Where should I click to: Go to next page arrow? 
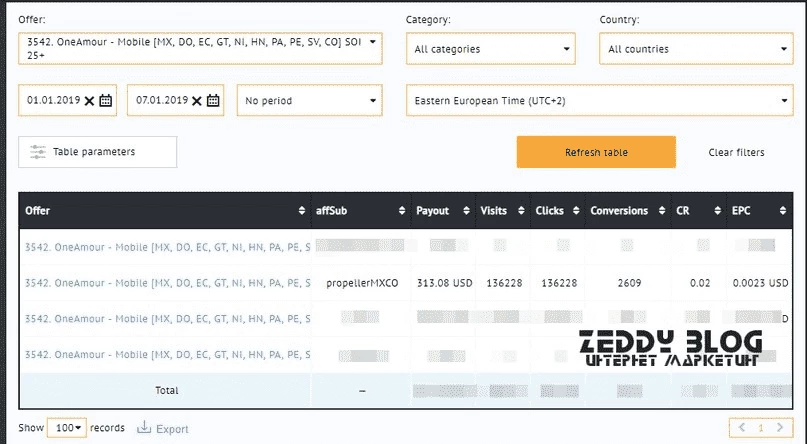[x=780, y=428]
